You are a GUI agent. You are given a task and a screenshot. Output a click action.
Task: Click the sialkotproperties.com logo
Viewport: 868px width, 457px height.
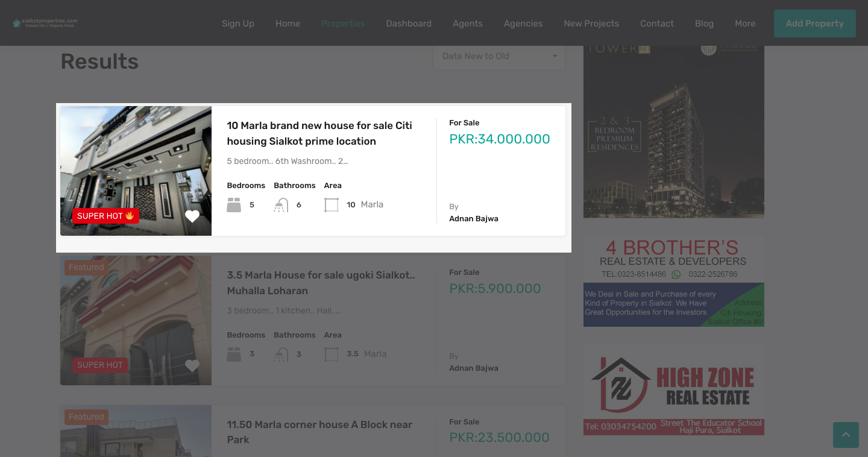pos(45,23)
